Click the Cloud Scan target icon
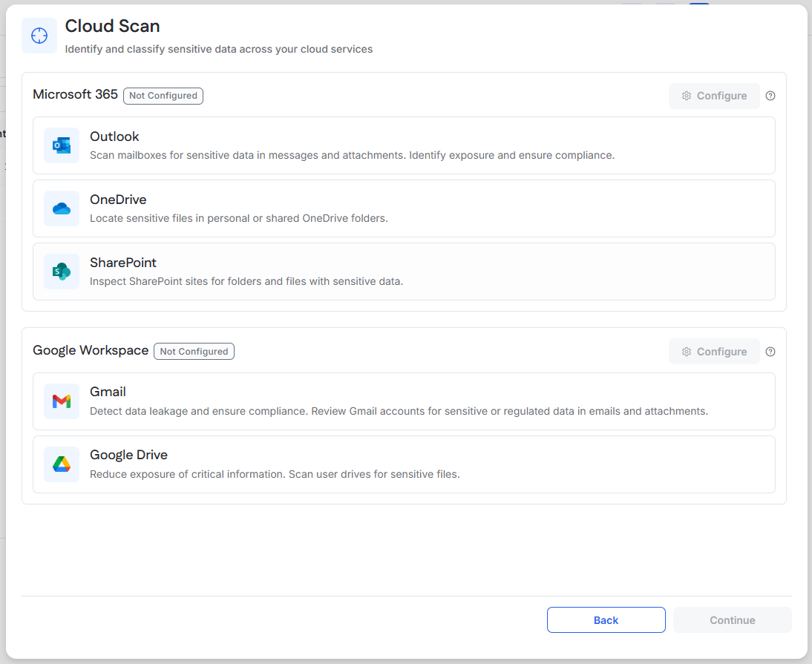Image resolution: width=812 pixels, height=664 pixels. click(39, 36)
